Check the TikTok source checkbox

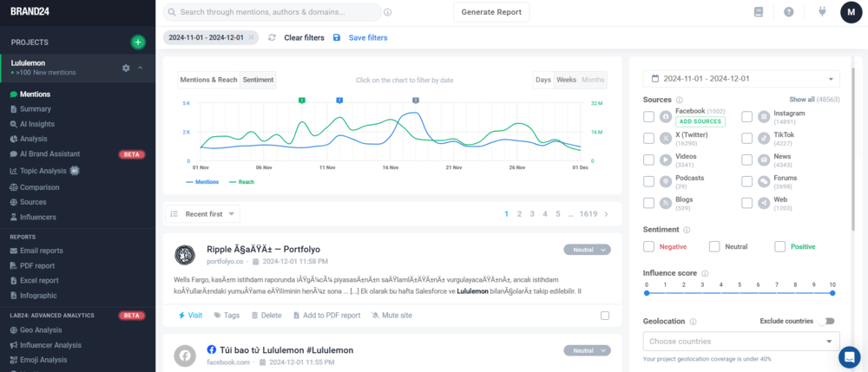pyautogui.click(x=746, y=138)
